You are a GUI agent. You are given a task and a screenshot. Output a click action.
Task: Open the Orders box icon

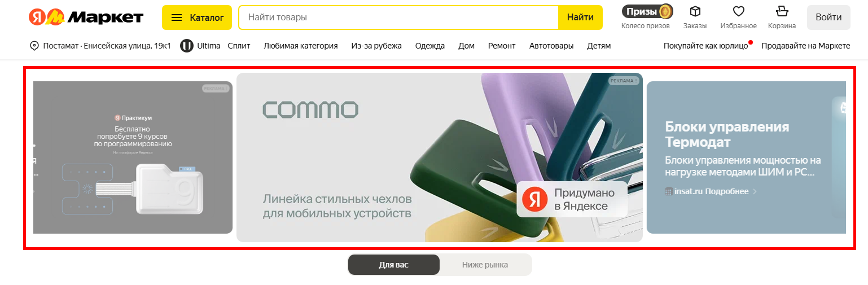click(x=695, y=11)
